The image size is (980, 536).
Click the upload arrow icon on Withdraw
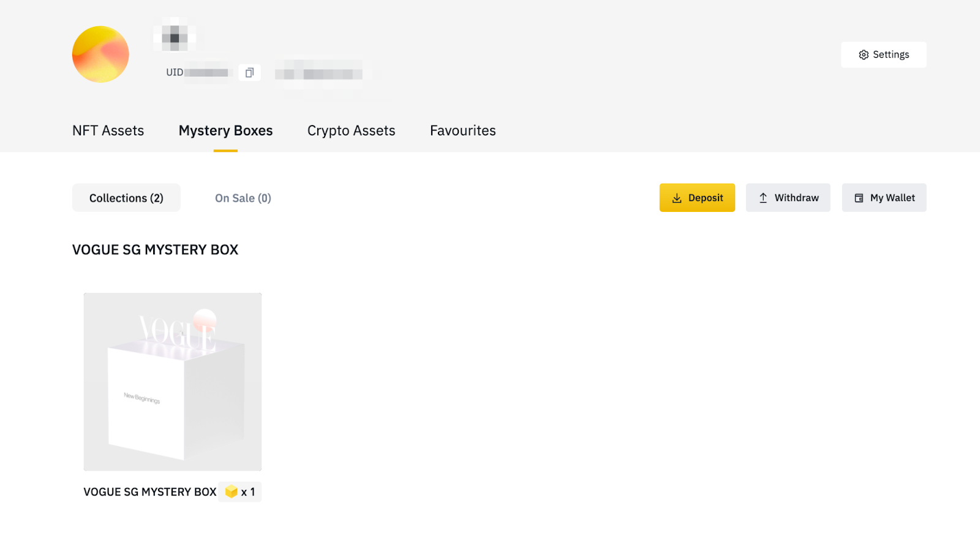pyautogui.click(x=763, y=198)
